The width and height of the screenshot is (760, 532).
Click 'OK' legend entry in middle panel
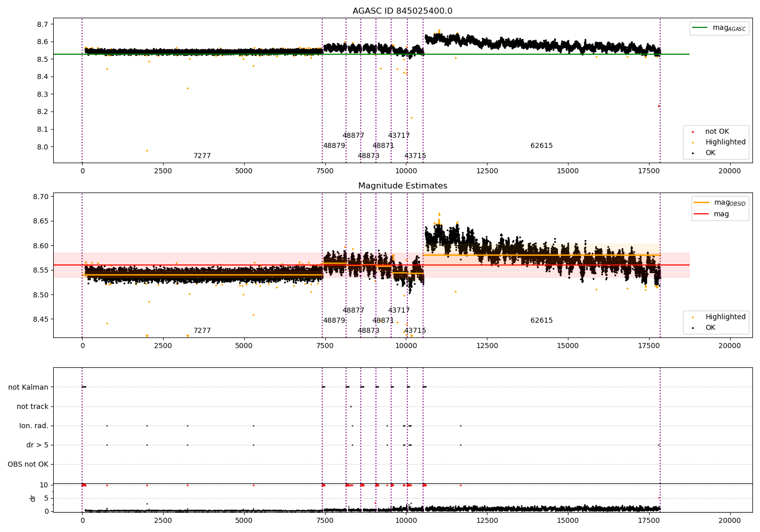[x=704, y=328]
